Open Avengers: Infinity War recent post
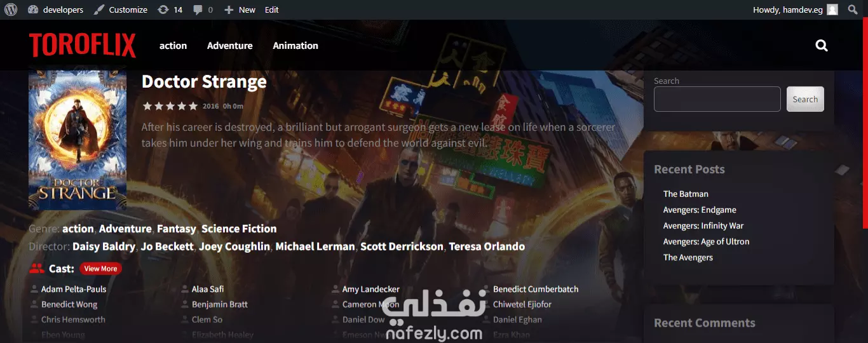Screen dimensions: 868x343 pyautogui.click(x=703, y=225)
